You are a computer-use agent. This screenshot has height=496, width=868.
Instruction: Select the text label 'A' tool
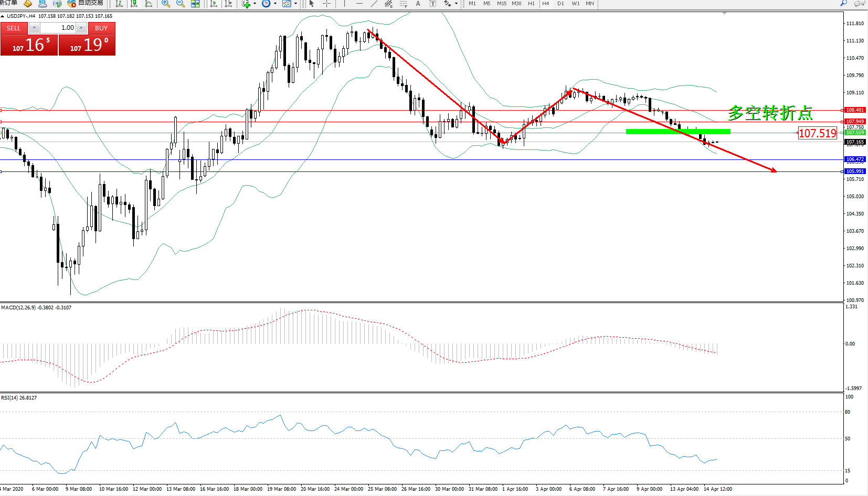point(418,4)
